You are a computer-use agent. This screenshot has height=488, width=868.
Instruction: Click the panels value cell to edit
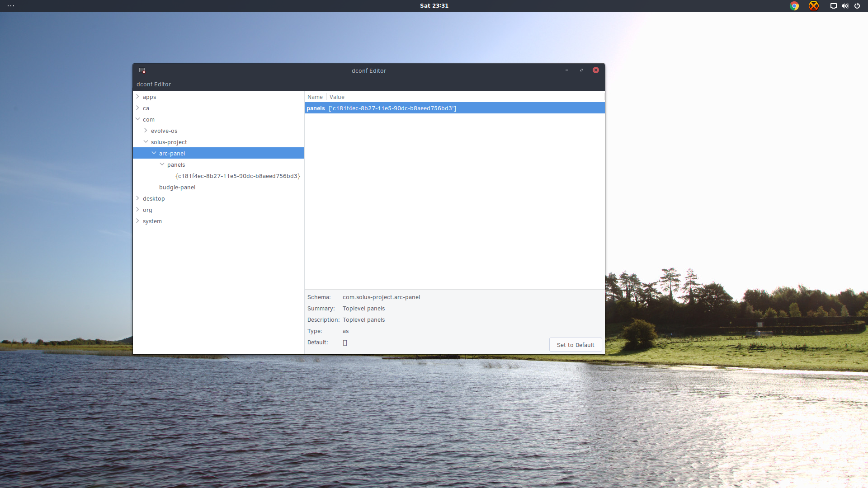tap(392, 108)
